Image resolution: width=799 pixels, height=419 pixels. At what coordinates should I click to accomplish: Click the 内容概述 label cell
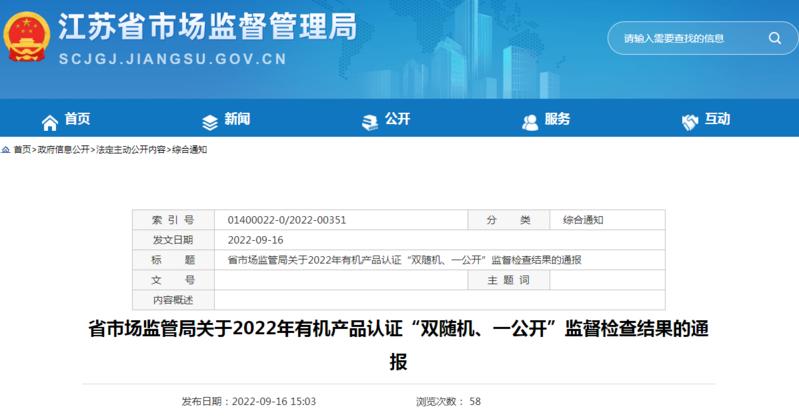tap(173, 300)
